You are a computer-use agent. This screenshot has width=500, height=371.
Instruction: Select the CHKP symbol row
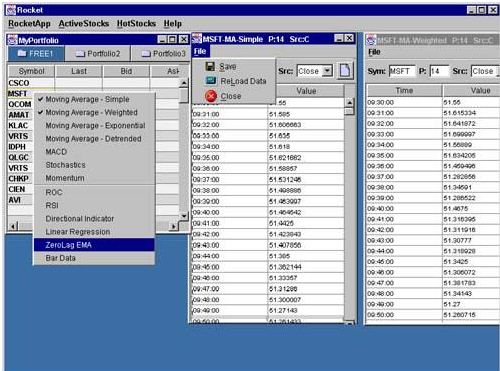tap(20, 179)
